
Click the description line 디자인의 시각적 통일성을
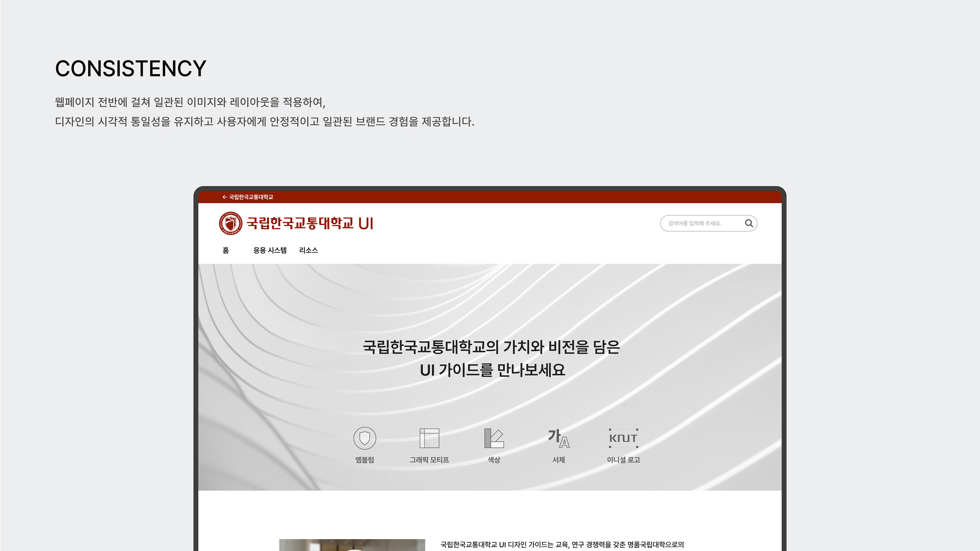tap(265, 122)
